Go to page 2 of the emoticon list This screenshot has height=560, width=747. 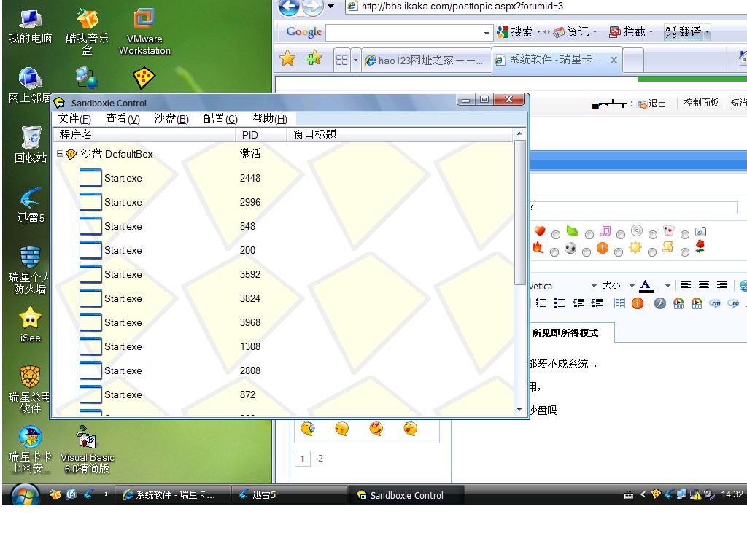click(321, 458)
